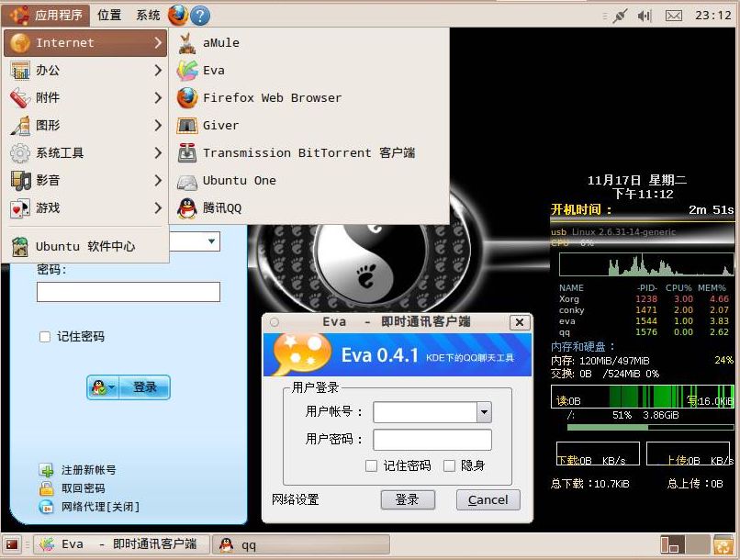Enable the 隐身 invisible checkbox in Eva
This screenshot has height=560, width=740.
(449, 466)
